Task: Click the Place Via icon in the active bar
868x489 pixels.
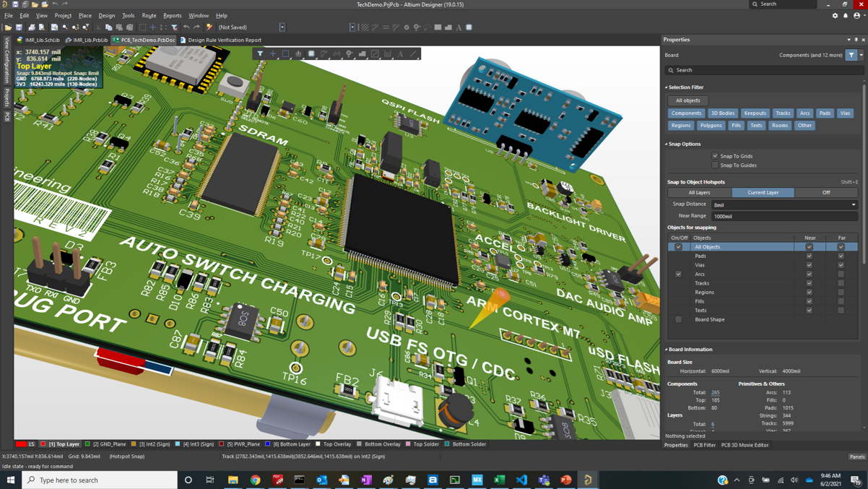Action: coord(350,53)
